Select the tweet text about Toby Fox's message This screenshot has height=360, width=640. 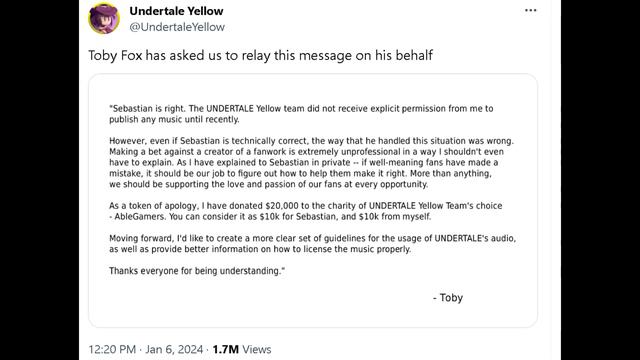(x=260, y=55)
